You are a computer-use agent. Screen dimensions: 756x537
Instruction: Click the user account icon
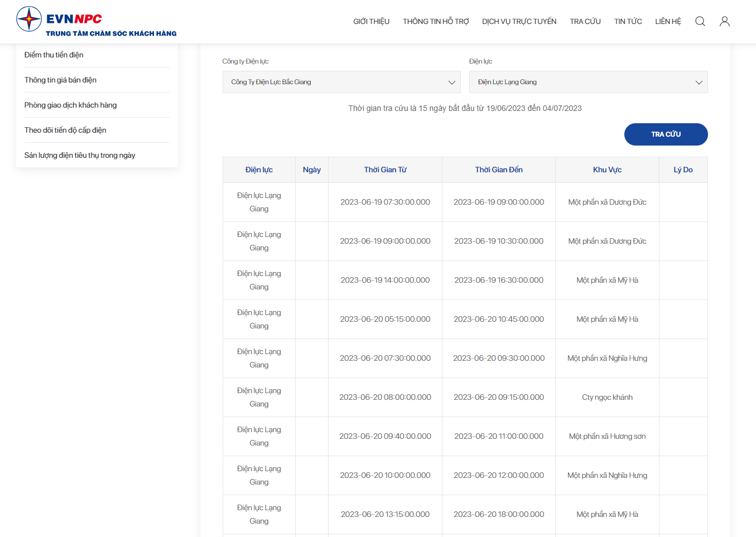tap(724, 21)
